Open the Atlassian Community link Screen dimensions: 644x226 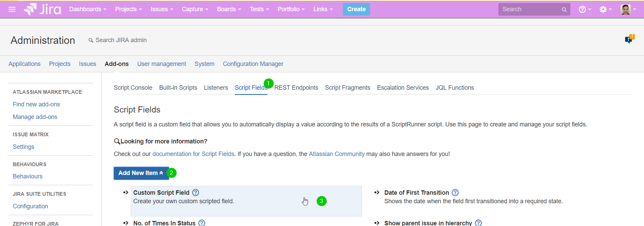pos(336,154)
